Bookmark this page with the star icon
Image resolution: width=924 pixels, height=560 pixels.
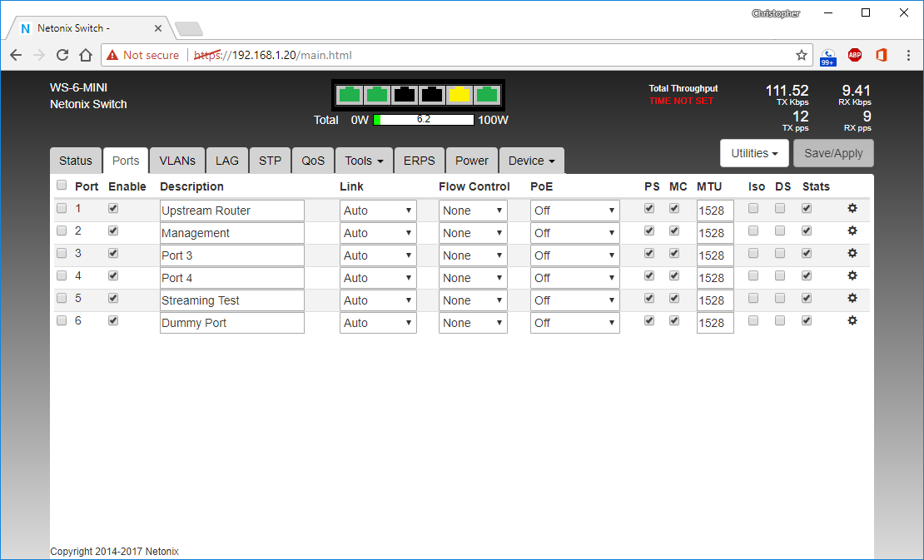[801, 55]
